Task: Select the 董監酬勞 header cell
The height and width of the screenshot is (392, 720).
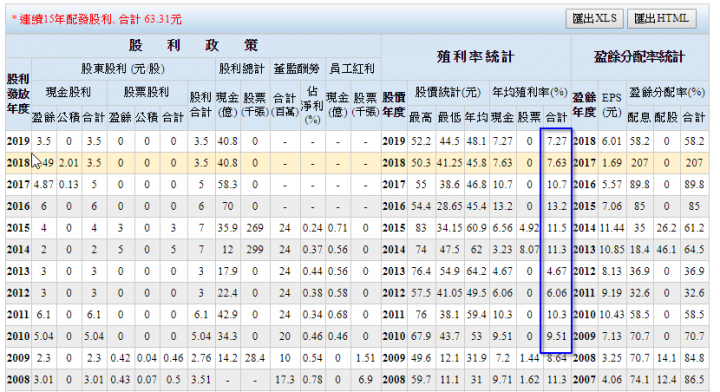Action: click(x=297, y=69)
